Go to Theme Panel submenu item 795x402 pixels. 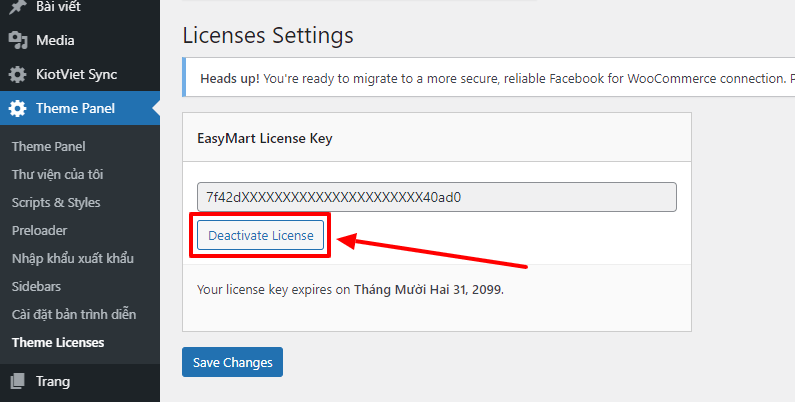pos(48,146)
